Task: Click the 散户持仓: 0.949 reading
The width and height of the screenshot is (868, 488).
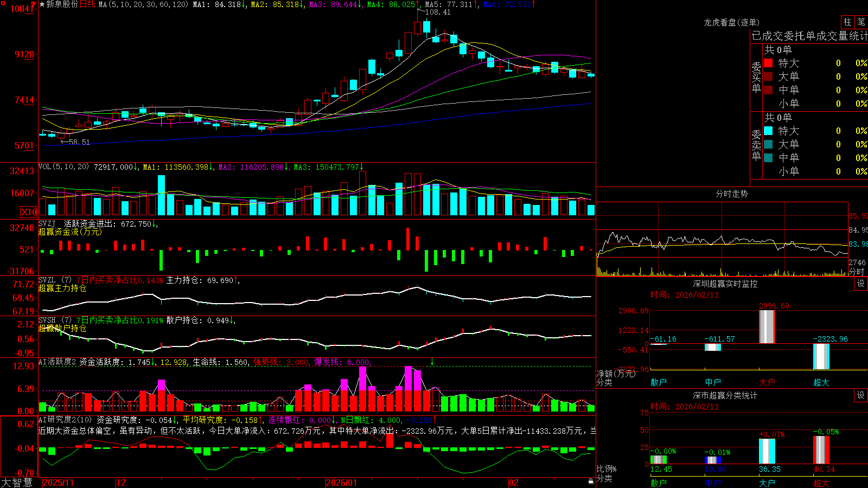Action: [x=197, y=320]
